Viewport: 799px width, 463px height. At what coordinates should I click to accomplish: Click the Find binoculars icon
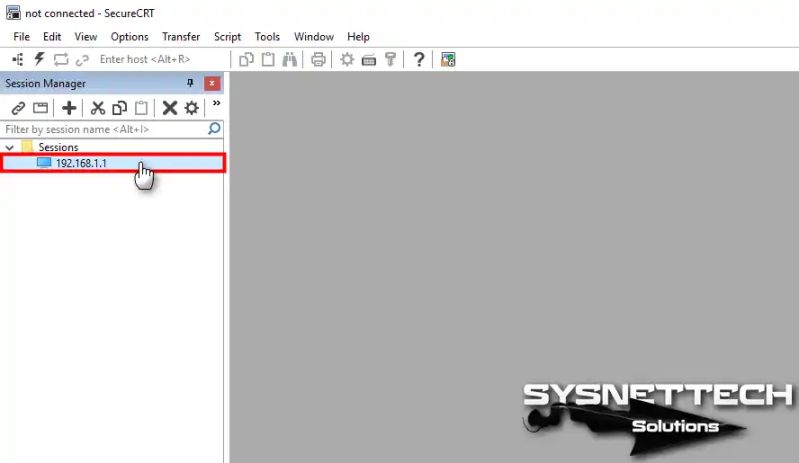click(x=290, y=60)
